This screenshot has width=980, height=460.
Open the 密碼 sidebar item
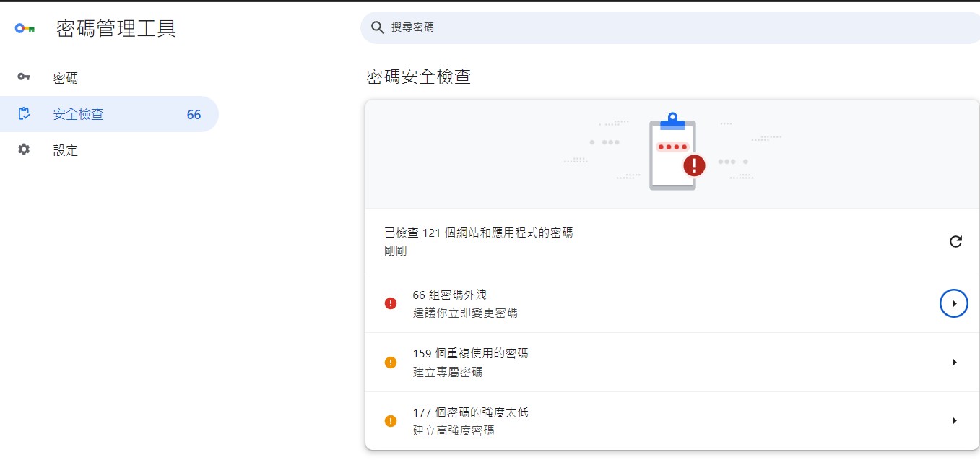pos(109,78)
